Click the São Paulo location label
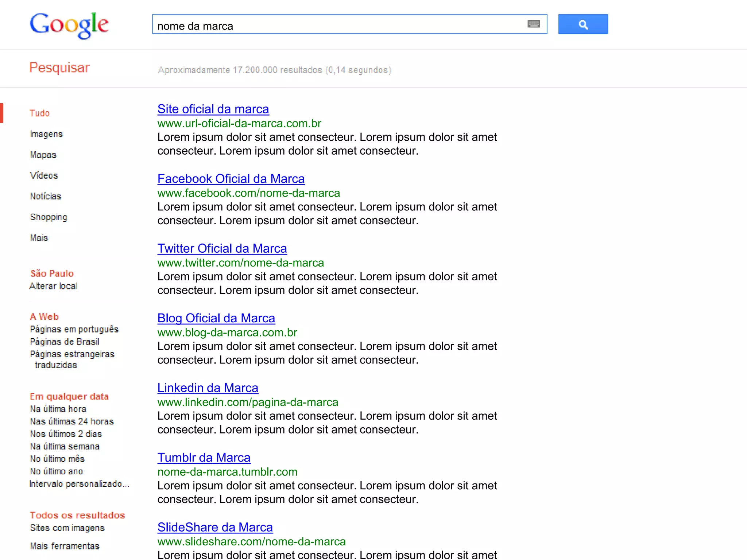 click(52, 273)
